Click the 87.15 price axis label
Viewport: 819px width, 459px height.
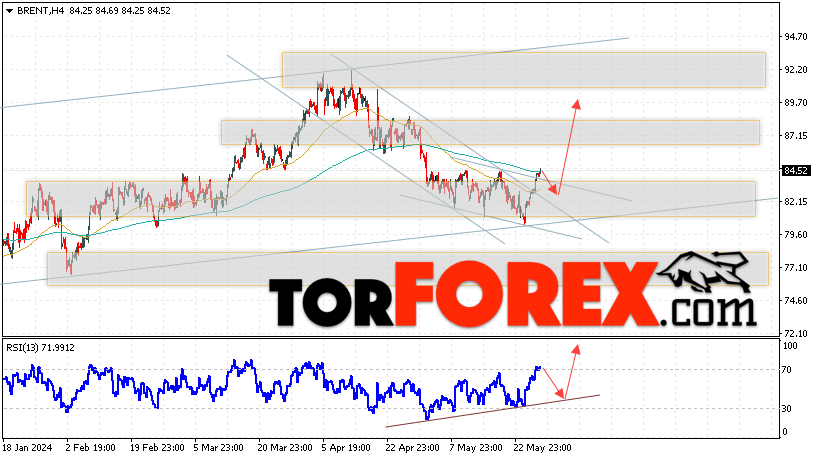click(x=795, y=136)
